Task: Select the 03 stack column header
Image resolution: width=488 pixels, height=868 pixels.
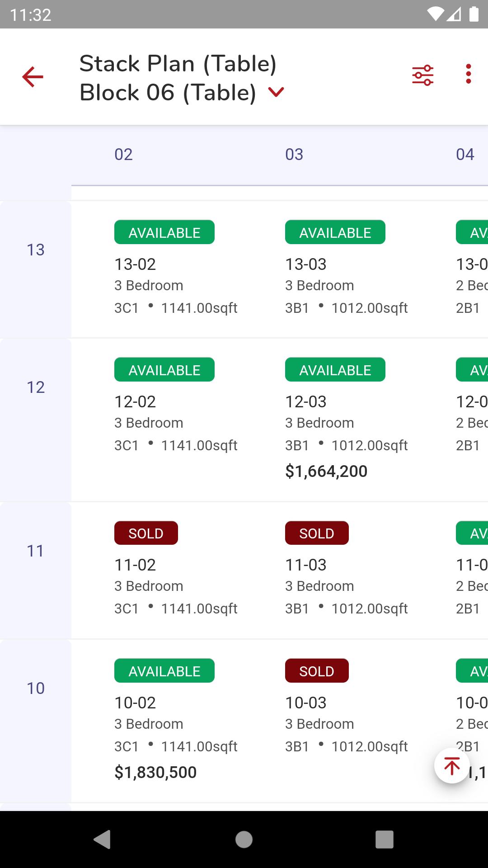Action: point(294,155)
